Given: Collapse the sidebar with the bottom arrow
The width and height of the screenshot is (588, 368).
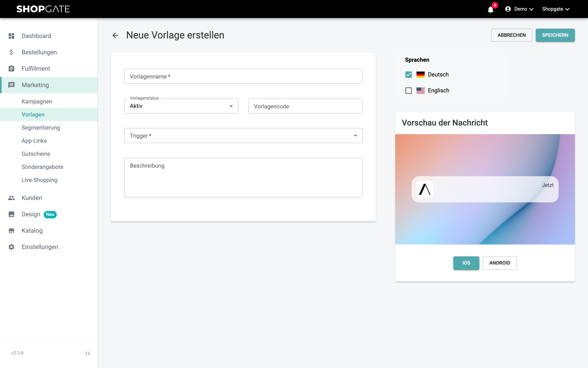Looking at the screenshot, I should tap(88, 353).
